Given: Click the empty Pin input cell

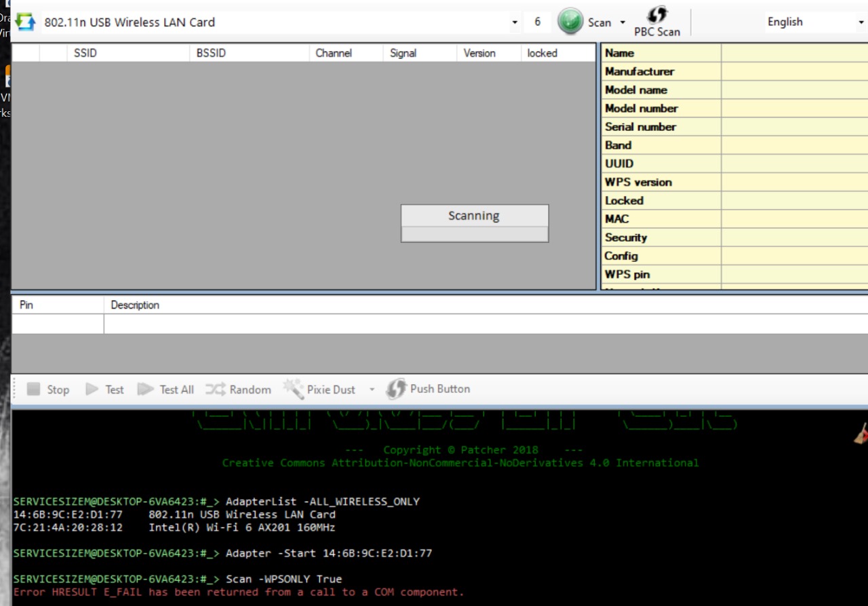Looking at the screenshot, I should (x=58, y=324).
